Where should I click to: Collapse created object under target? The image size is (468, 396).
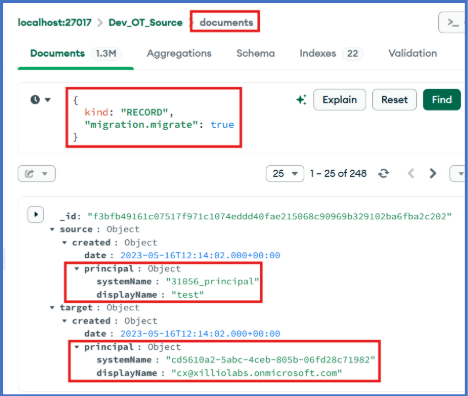coord(65,321)
